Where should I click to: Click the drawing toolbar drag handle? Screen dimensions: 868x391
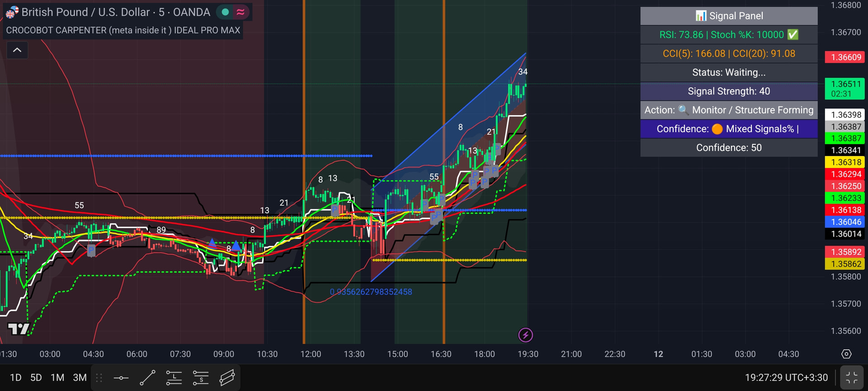coord(99,378)
